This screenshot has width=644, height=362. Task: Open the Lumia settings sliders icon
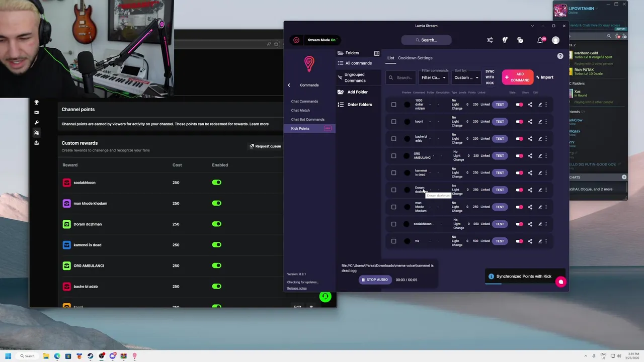(x=490, y=40)
